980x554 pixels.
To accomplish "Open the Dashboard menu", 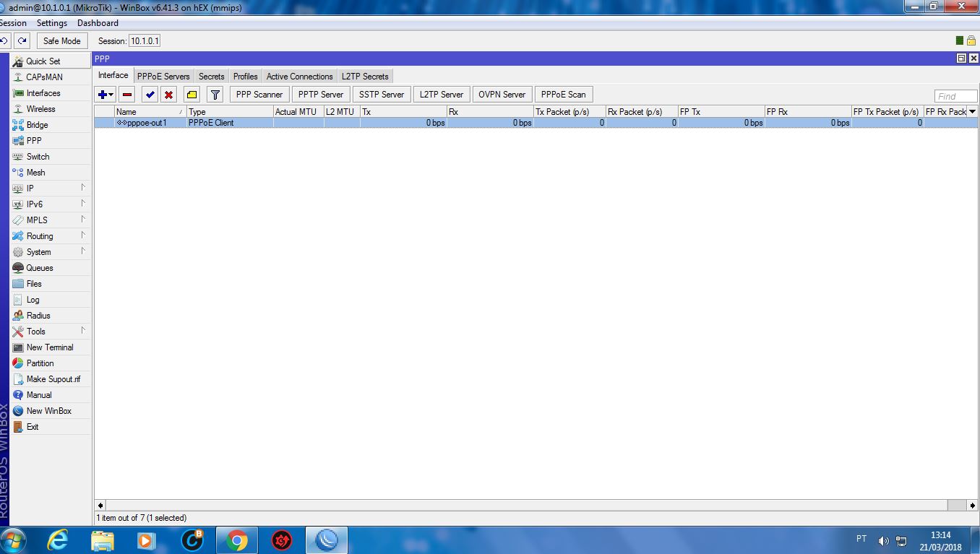I will pyautogui.click(x=98, y=23).
